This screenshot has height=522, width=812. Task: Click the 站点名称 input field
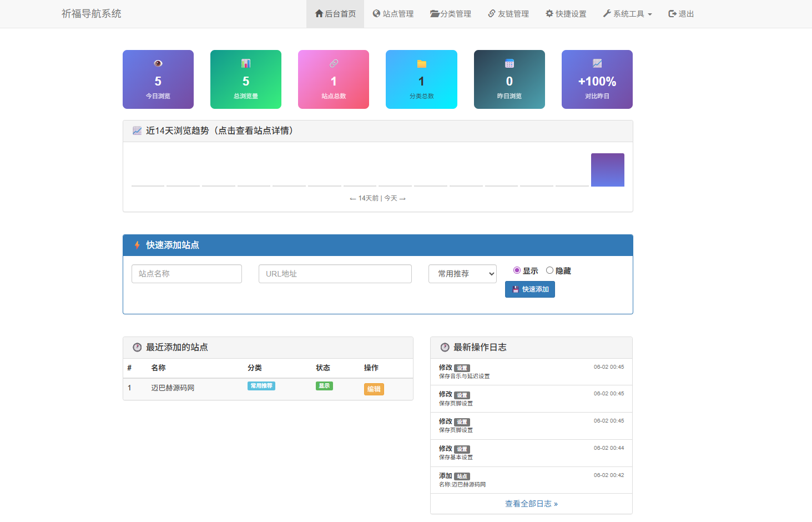coord(186,274)
